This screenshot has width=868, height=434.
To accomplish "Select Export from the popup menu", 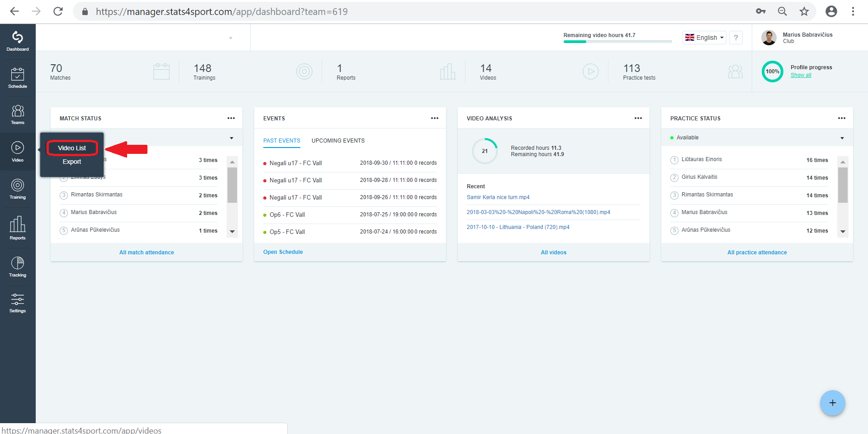I will [72, 162].
